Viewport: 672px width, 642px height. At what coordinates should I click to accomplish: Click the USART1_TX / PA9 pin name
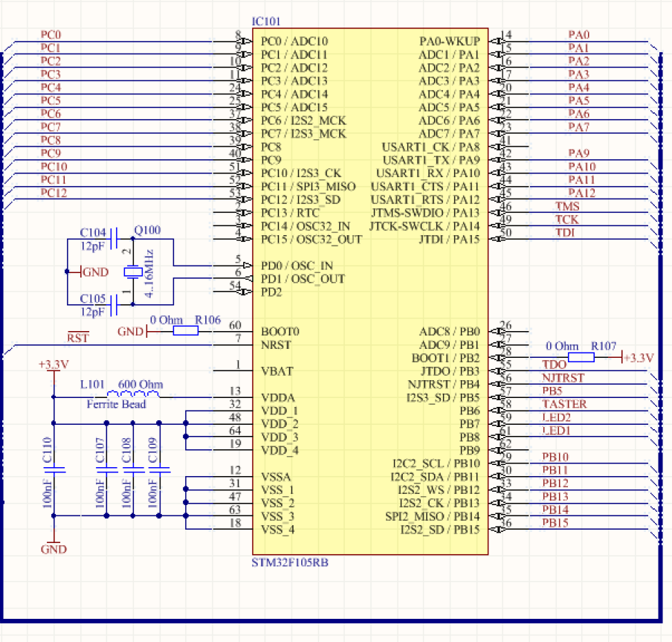click(x=431, y=160)
